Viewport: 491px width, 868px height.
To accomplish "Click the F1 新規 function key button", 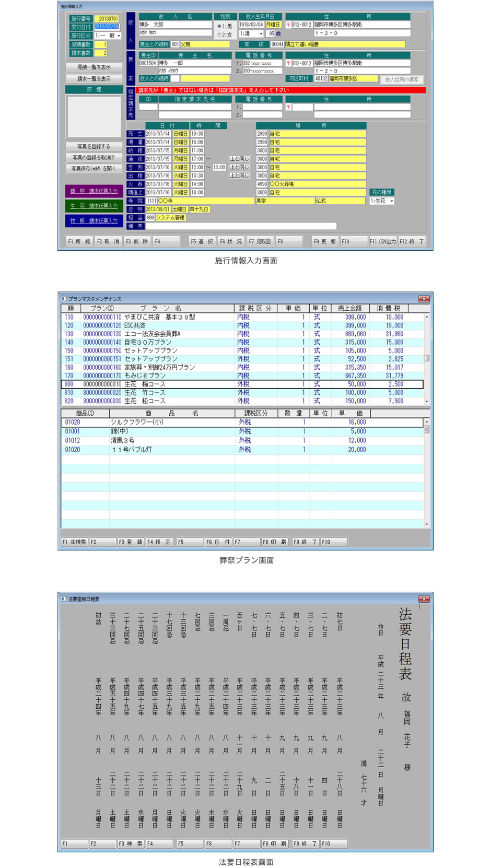I will point(79,241).
